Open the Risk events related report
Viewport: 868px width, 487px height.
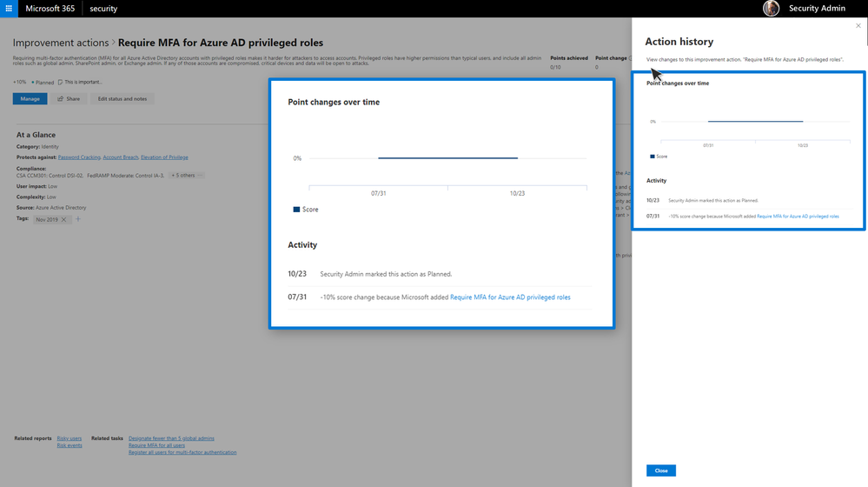pos(70,445)
